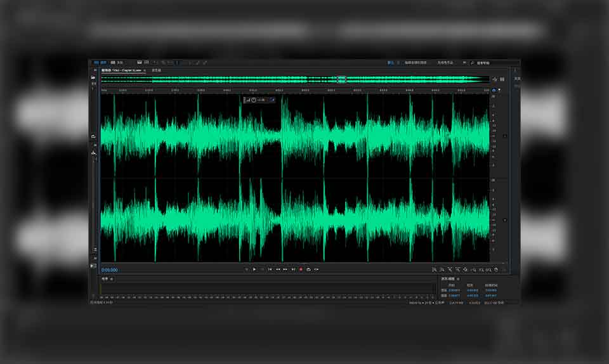
Task: Choose the Edit Audio to Video workspace
Action: pos(416,63)
